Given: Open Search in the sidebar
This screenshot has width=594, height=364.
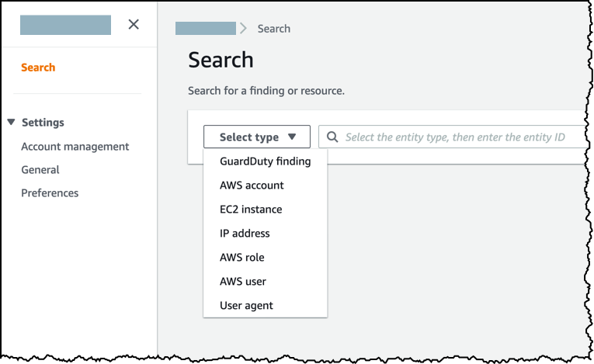Looking at the screenshot, I should click(38, 68).
